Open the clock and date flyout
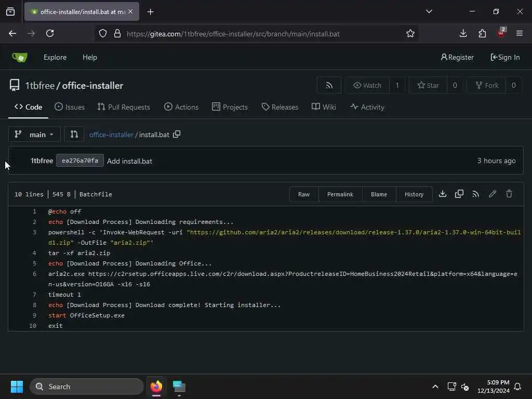Image resolution: width=532 pixels, height=399 pixels. click(x=494, y=387)
